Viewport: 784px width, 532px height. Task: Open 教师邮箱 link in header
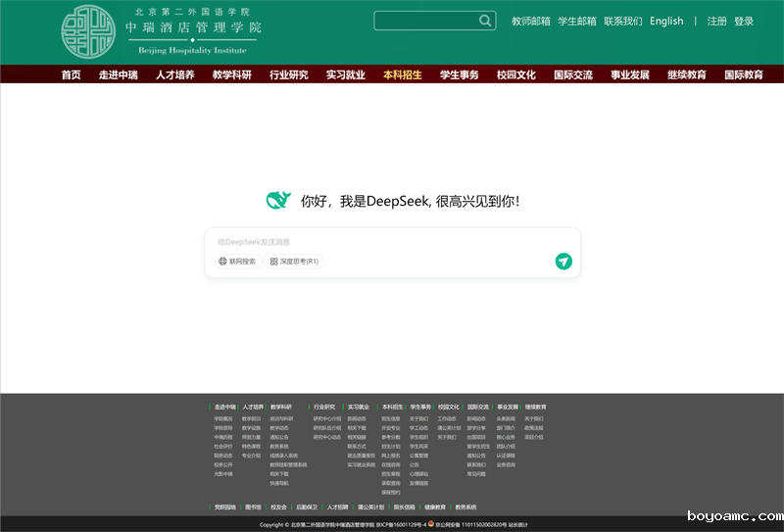[x=531, y=21]
